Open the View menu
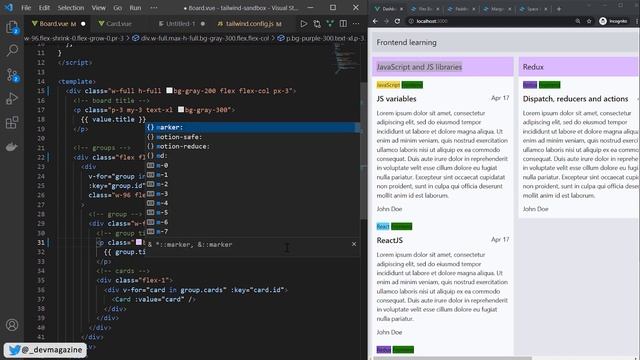 tap(98, 8)
